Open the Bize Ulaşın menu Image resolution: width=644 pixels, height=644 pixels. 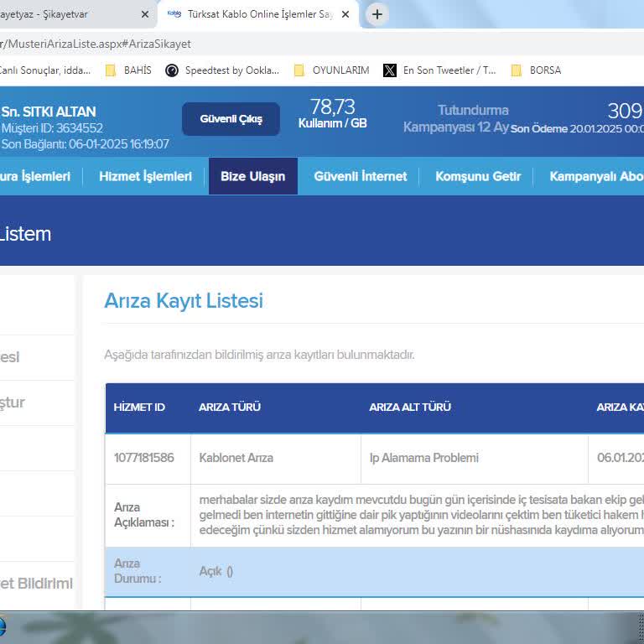click(x=253, y=176)
